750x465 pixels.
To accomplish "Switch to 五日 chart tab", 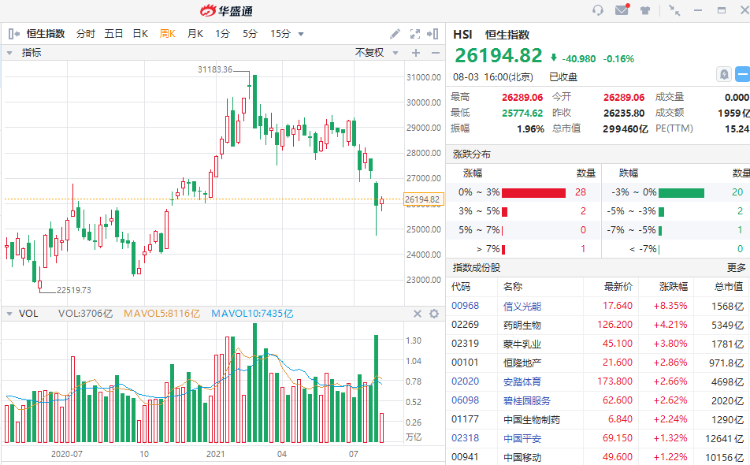I will (x=114, y=34).
